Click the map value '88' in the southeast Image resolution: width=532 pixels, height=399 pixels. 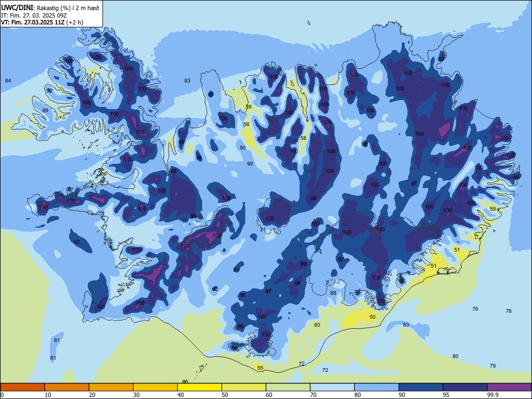click(333, 293)
